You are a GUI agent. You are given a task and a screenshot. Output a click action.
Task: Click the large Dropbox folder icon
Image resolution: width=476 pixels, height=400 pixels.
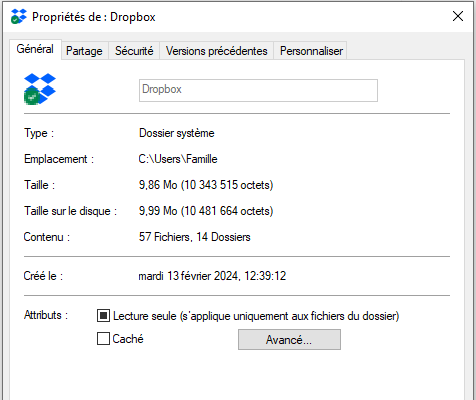[x=40, y=89]
